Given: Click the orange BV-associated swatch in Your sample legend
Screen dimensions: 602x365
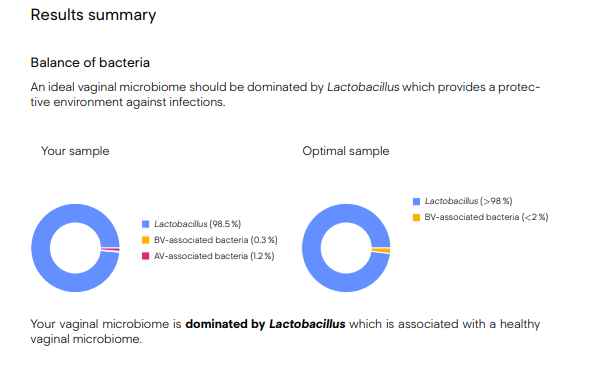Looking at the screenshot, I should 146,240.
